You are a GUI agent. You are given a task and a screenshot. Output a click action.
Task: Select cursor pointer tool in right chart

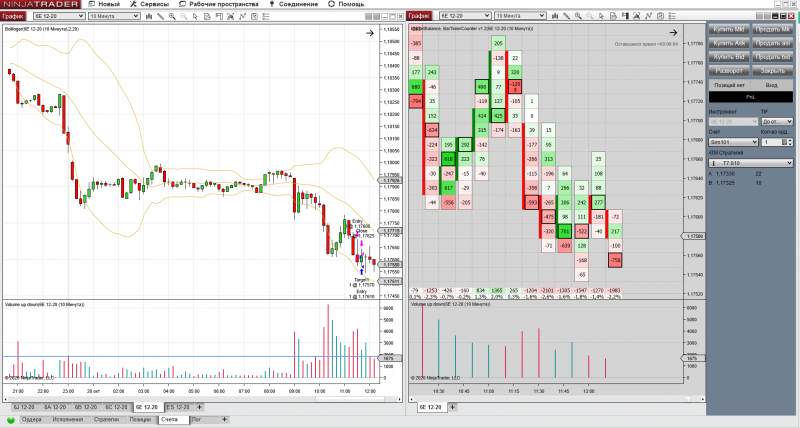tap(602, 16)
